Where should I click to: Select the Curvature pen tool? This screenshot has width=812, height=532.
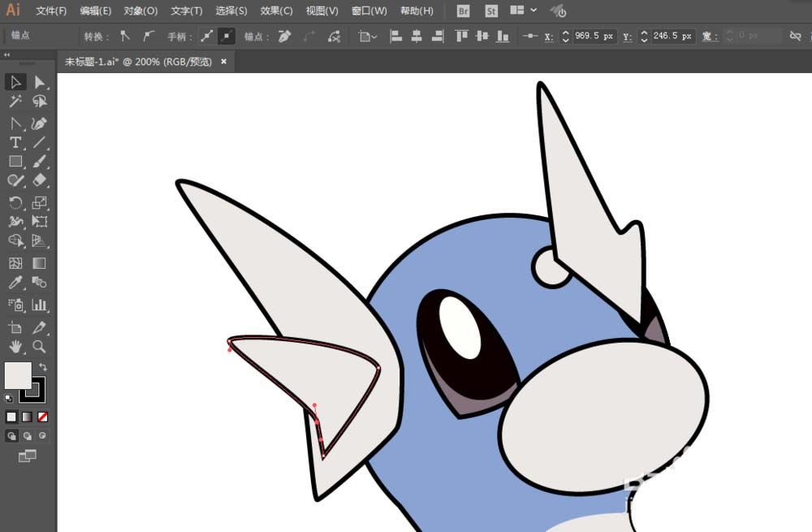pyautogui.click(x=39, y=123)
